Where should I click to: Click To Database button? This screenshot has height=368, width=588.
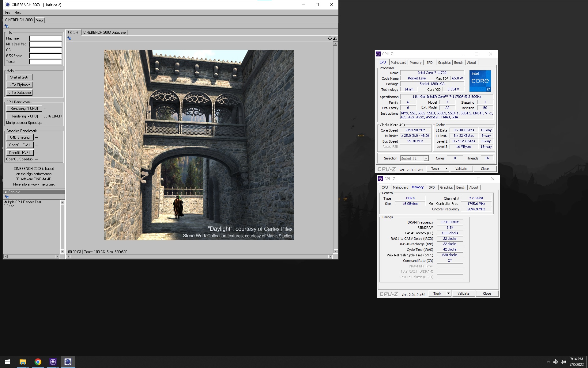(19, 93)
